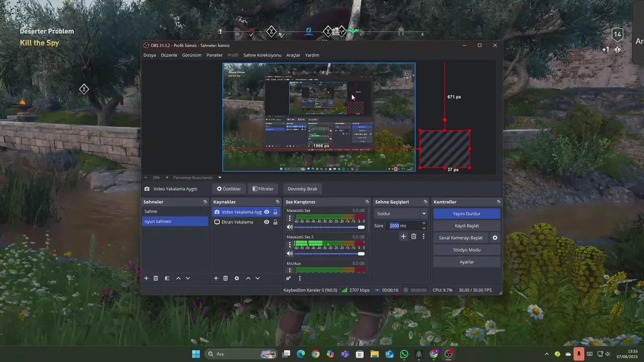
Task: Delete selected source with Kaynaklar trash icon
Action: click(x=225, y=278)
